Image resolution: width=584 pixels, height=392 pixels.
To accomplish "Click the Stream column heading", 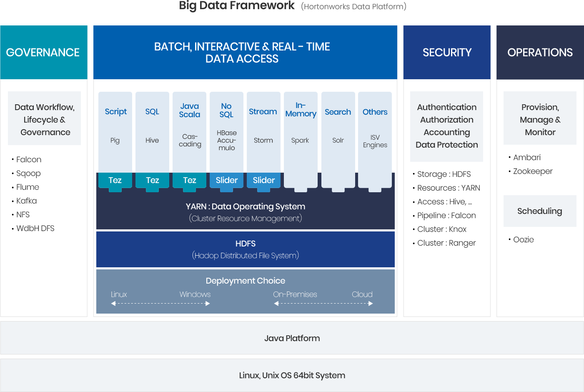I will (263, 112).
